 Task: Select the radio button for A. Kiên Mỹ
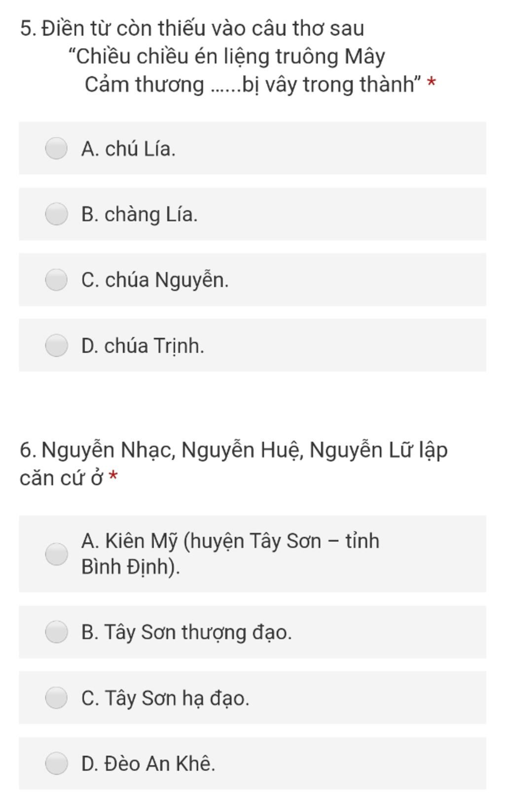[x=56, y=554]
